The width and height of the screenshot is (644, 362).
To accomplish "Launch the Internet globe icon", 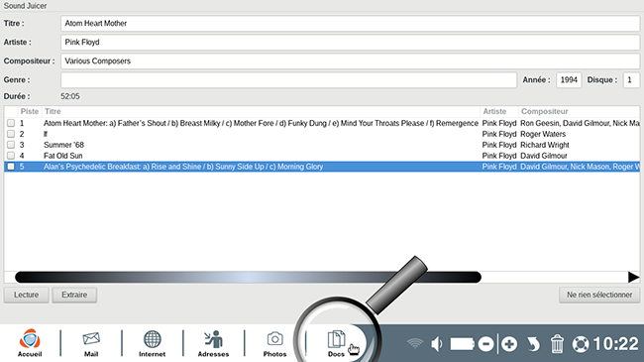I will point(152,343).
